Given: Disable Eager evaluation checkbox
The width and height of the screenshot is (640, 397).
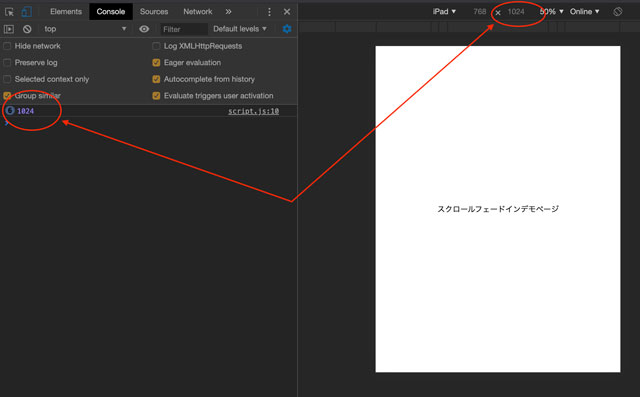Looking at the screenshot, I should (156, 63).
